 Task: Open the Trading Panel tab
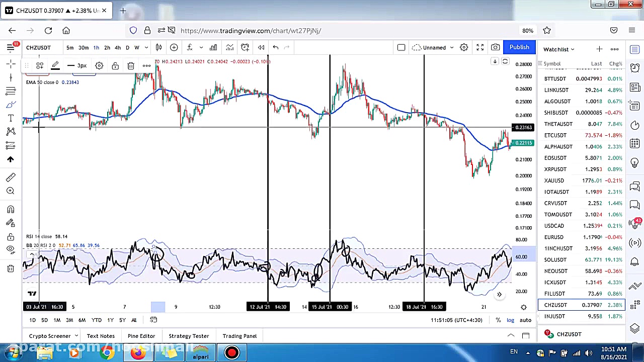click(239, 336)
